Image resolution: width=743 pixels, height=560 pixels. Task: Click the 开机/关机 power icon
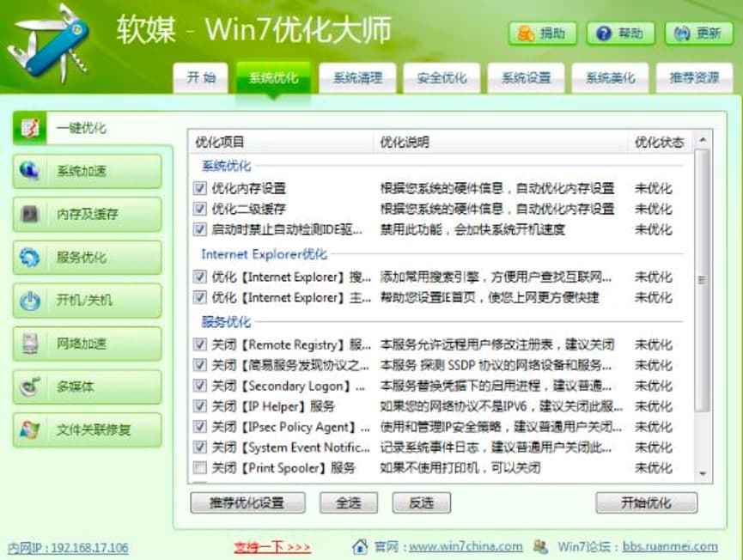[x=30, y=301]
